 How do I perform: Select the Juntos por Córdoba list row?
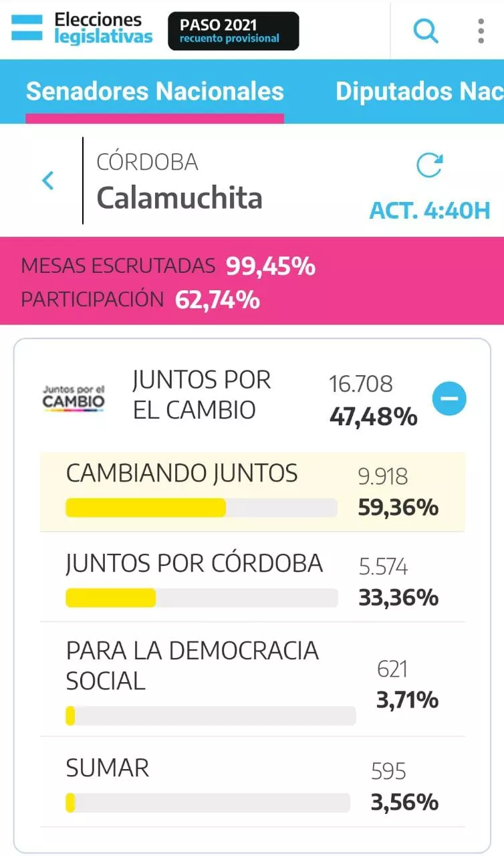click(251, 577)
